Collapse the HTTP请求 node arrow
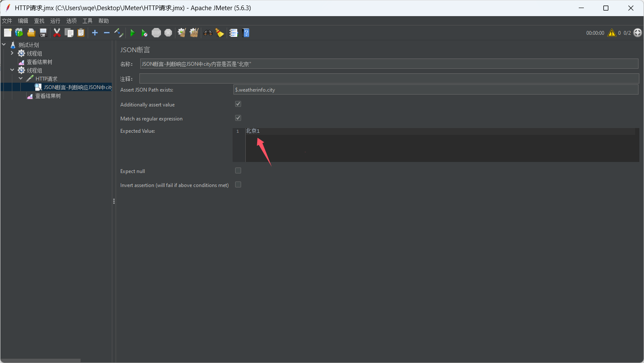This screenshot has height=363, width=644. (21, 78)
